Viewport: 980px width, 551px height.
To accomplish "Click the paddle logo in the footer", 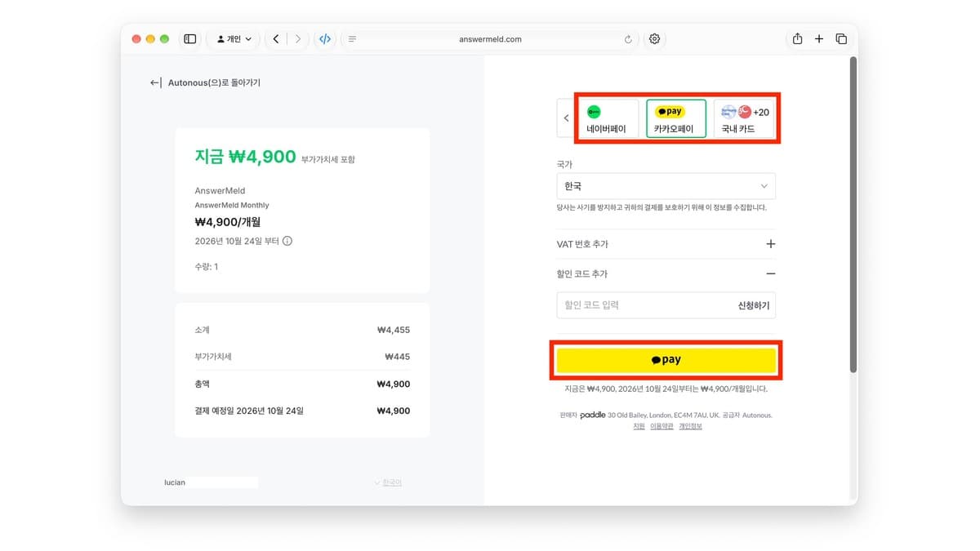I will pos(593,415).
